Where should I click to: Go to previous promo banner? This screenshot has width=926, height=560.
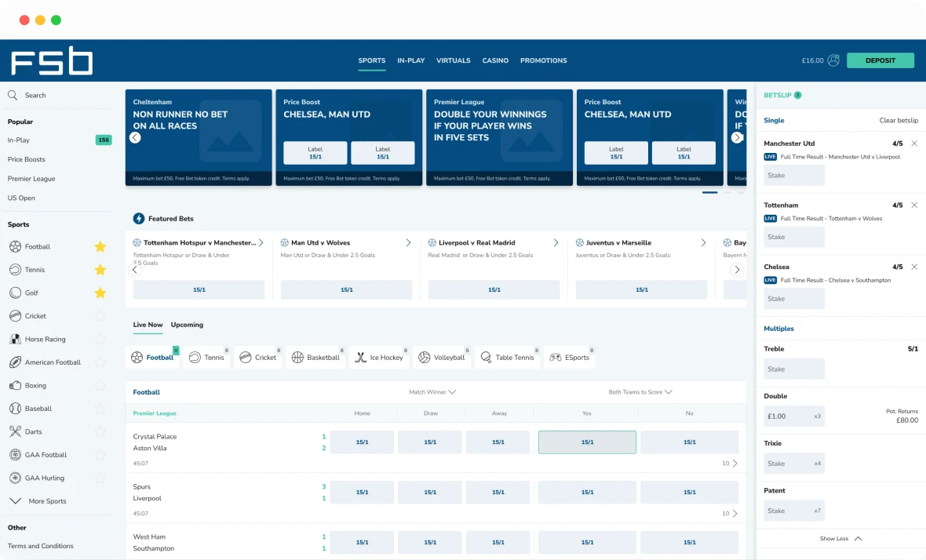(135, 137)
